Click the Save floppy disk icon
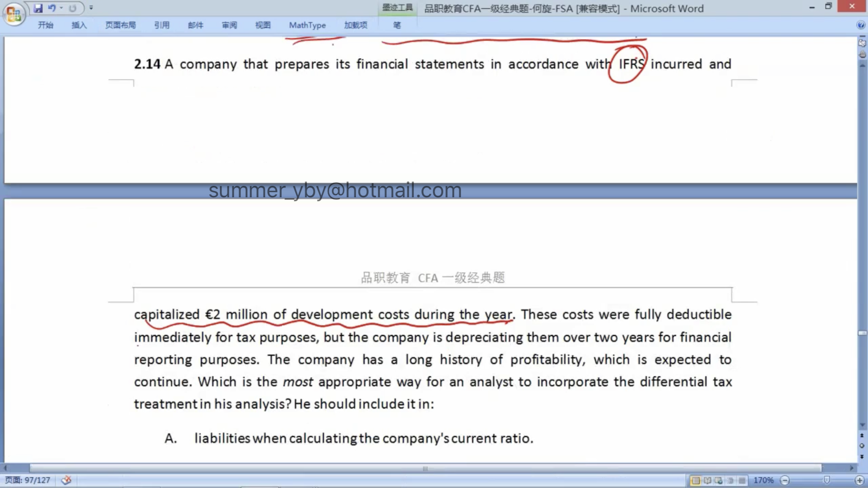Screen dimensions: 868x488 tap(38, 8)
